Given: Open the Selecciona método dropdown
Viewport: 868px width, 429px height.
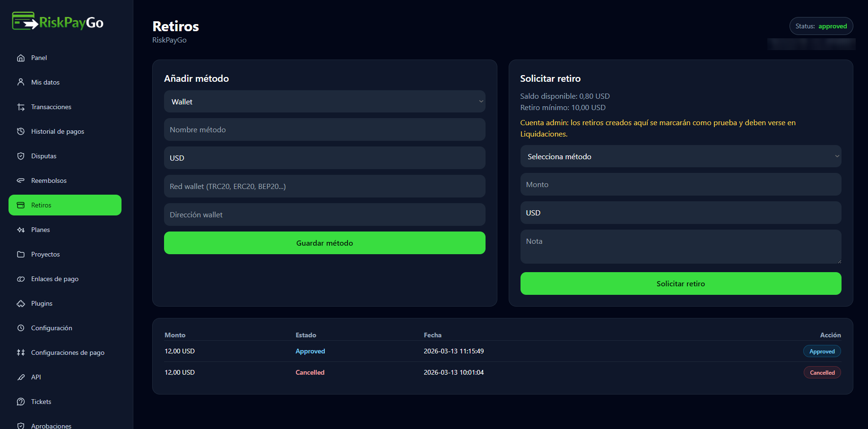Looking at the screenshot, I should tap(680, 156).
